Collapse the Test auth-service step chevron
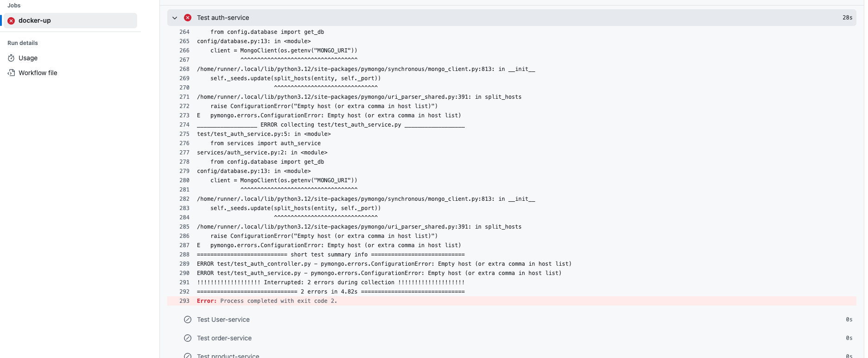This screenshot has height=358, width=868. 175,18
